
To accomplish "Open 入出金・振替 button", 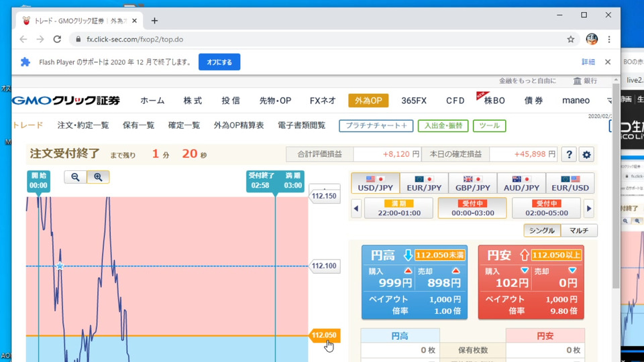I will (x=443, y=125).
